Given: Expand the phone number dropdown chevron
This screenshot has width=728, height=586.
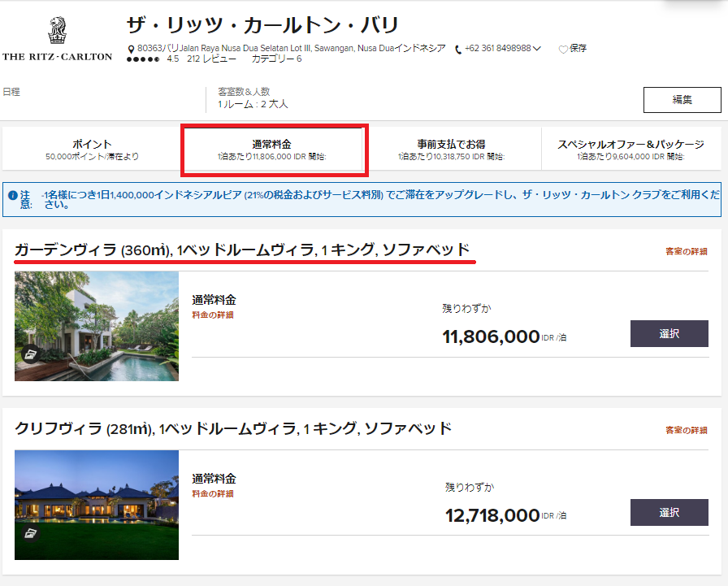Looking at the screenshot, I should point(537,48).
